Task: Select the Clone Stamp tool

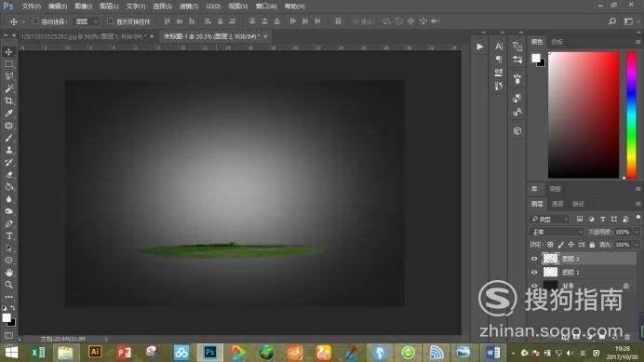Action: coord(8,151)
